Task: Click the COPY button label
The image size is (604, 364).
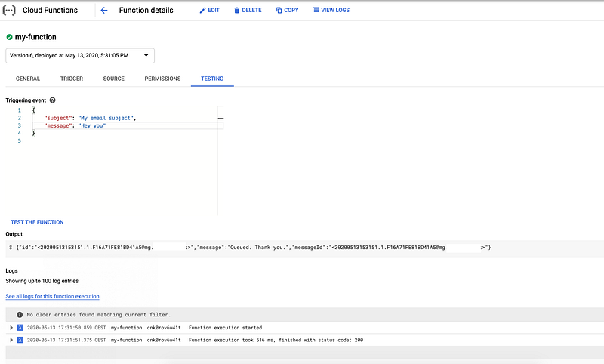Action: coord(291,11)
